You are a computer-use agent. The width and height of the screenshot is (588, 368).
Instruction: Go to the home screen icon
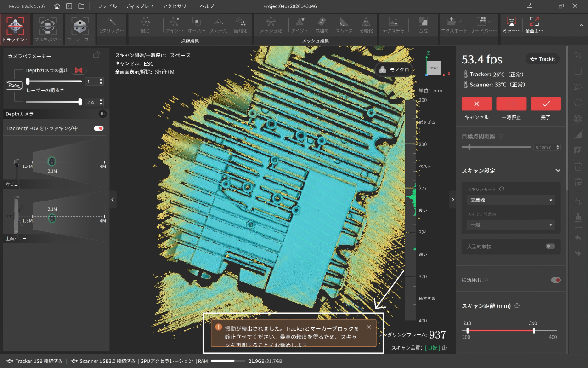(57, 6)
